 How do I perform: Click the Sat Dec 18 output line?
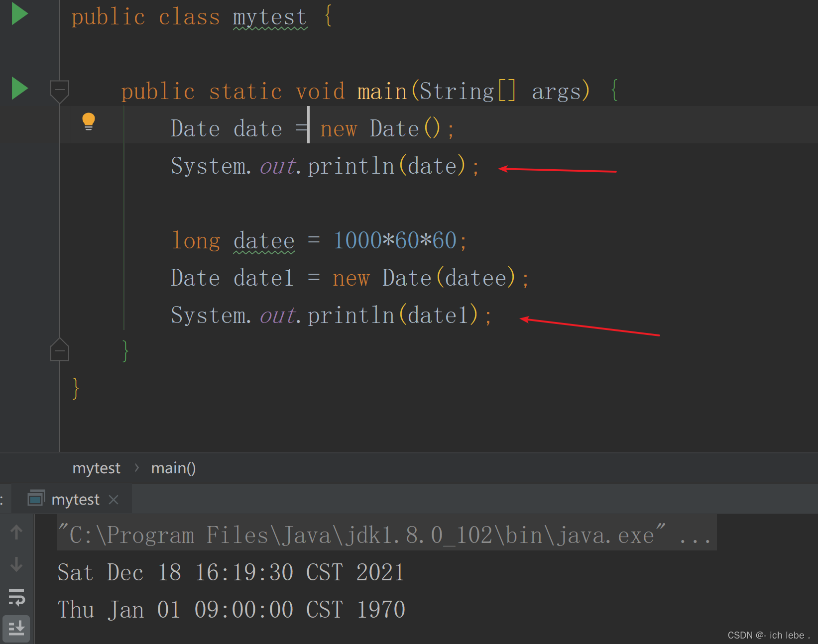tap(231, 572)
